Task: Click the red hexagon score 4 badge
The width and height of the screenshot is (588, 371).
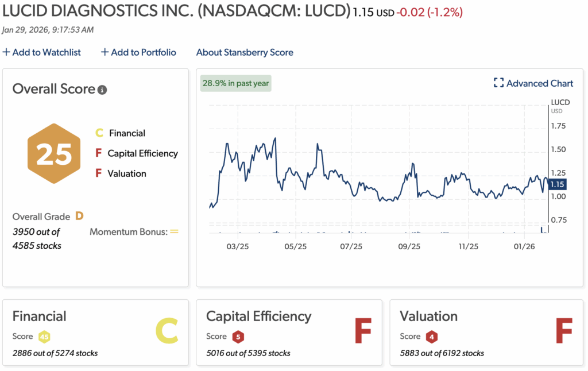Action: pyautogui.click(x=431, y=337)
